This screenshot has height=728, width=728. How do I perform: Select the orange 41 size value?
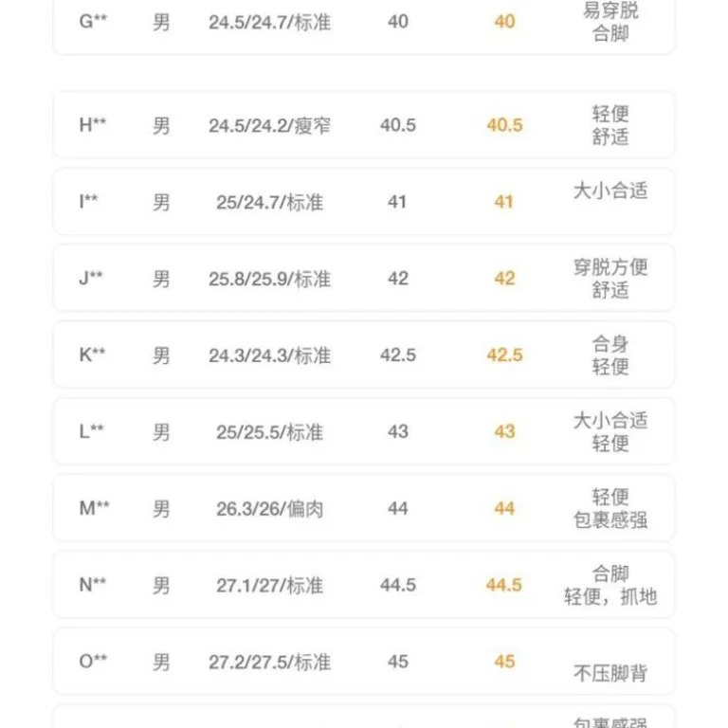click(x=503, y=202)
